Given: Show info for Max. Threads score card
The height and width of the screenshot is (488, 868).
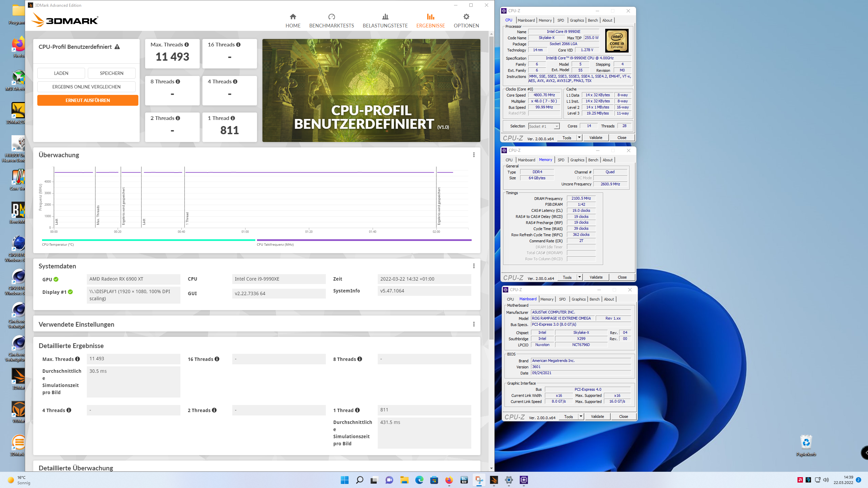Looking at the screenshot, I should (187, 45).
